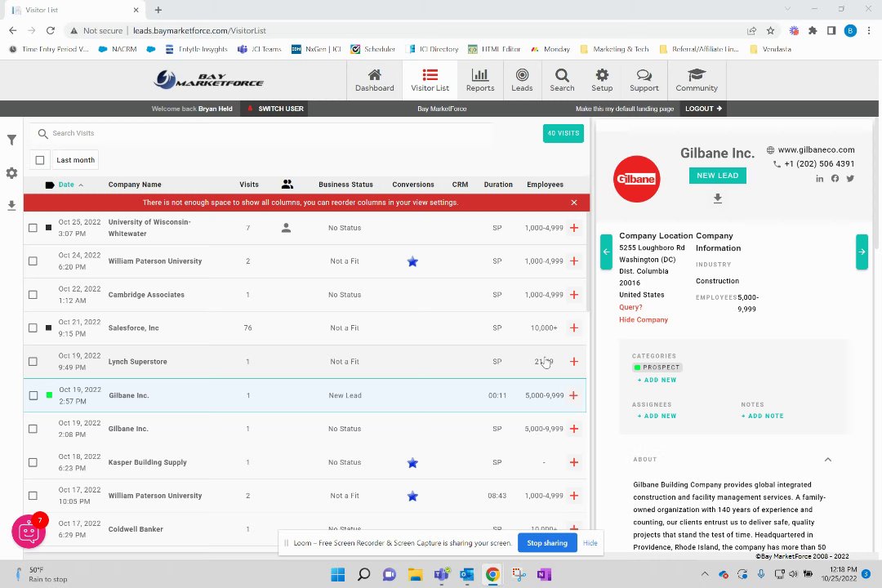Viewport: 882px width, 588px height.
Task: Click the SWITCH USER button
Action: click(x=274, y=109)
